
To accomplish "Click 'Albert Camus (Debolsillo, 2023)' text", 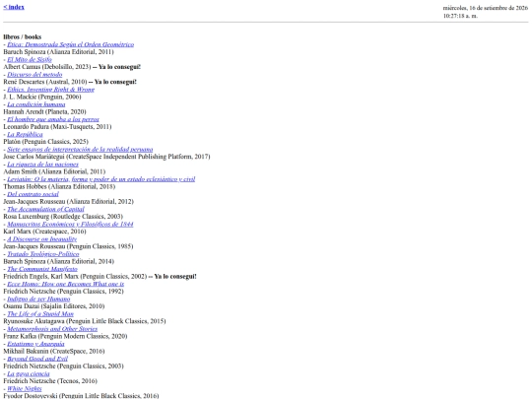I will coord(47,67).
